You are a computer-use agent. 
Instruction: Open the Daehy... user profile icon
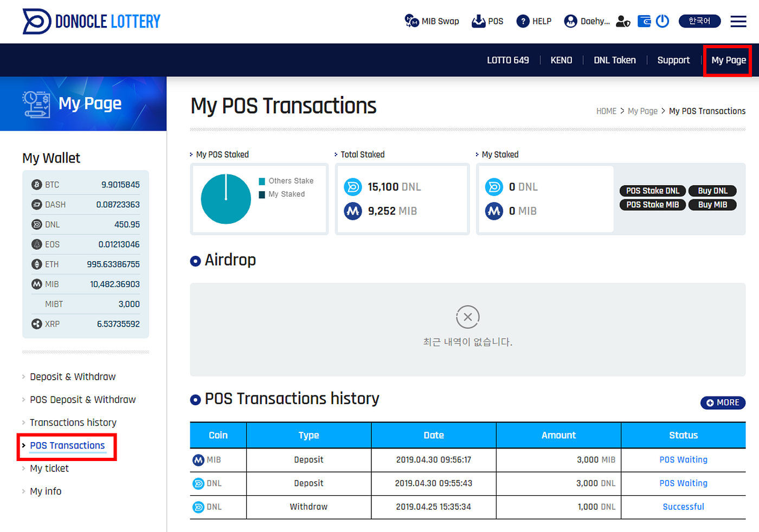(x=570, y=21)
